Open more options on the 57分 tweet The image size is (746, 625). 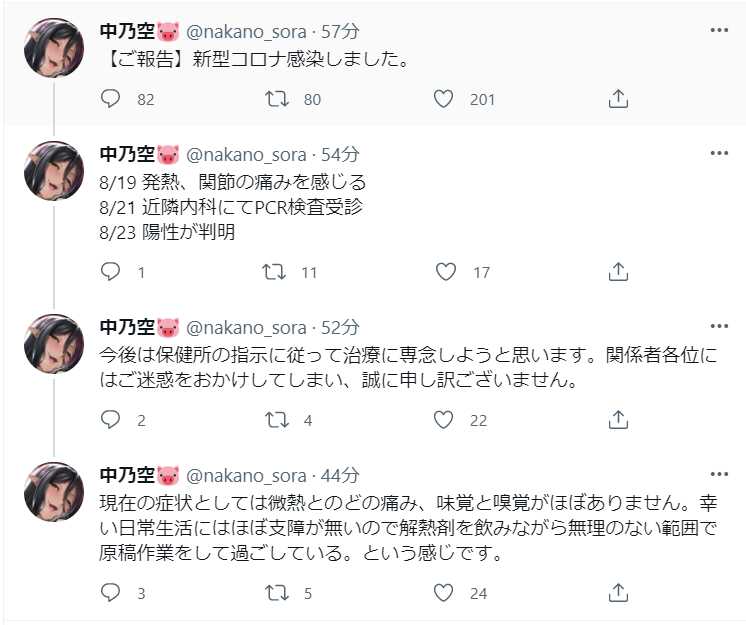(719, 30)
